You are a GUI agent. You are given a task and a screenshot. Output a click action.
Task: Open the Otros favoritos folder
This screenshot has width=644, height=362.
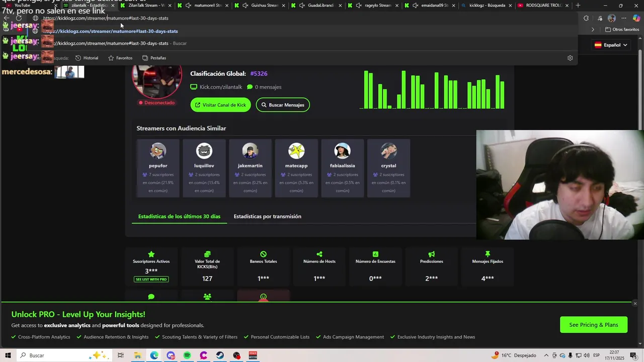click(x=622, y=30)
